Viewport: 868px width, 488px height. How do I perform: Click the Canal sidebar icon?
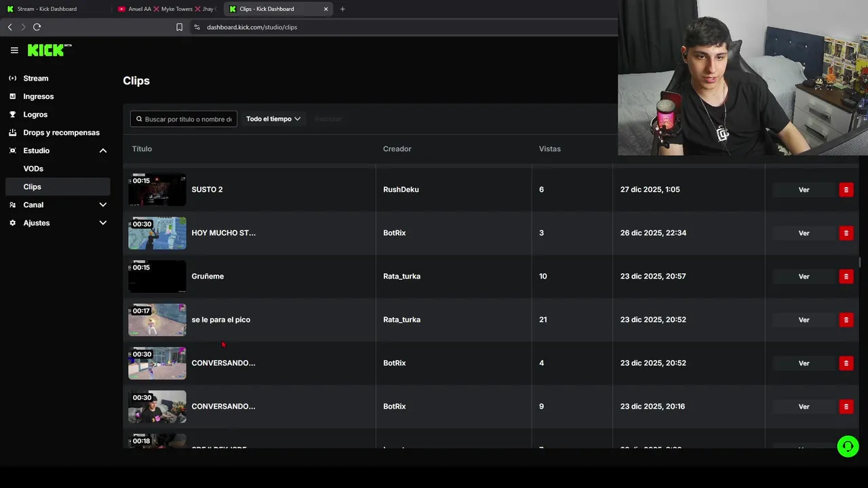12,205
